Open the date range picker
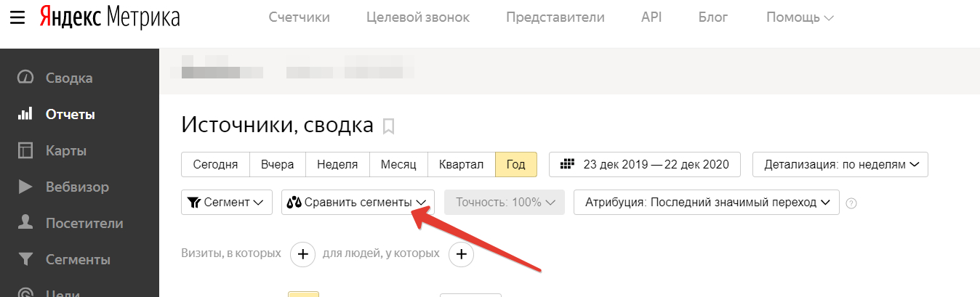The image size is (980, 297). click(x=644, y=164)
